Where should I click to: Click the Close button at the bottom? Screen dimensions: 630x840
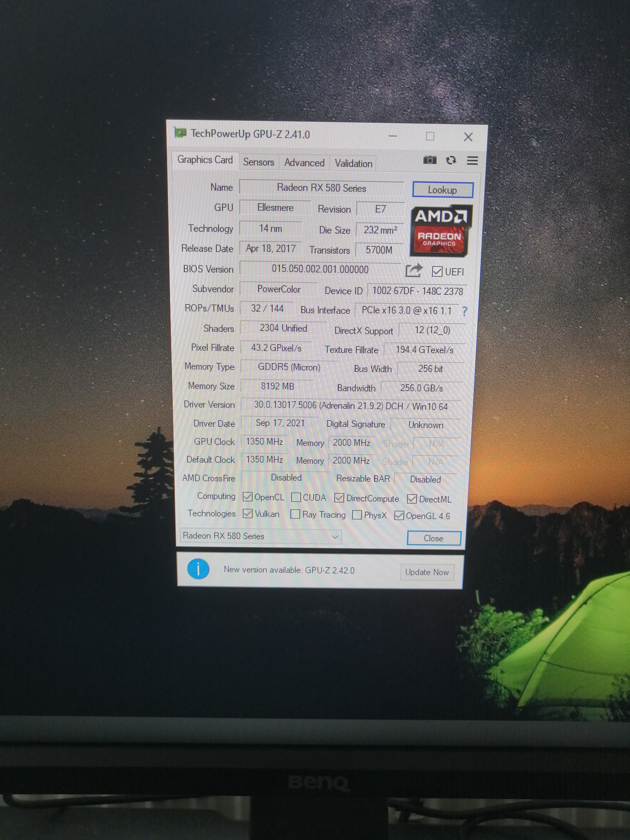[x=433, y=538]
